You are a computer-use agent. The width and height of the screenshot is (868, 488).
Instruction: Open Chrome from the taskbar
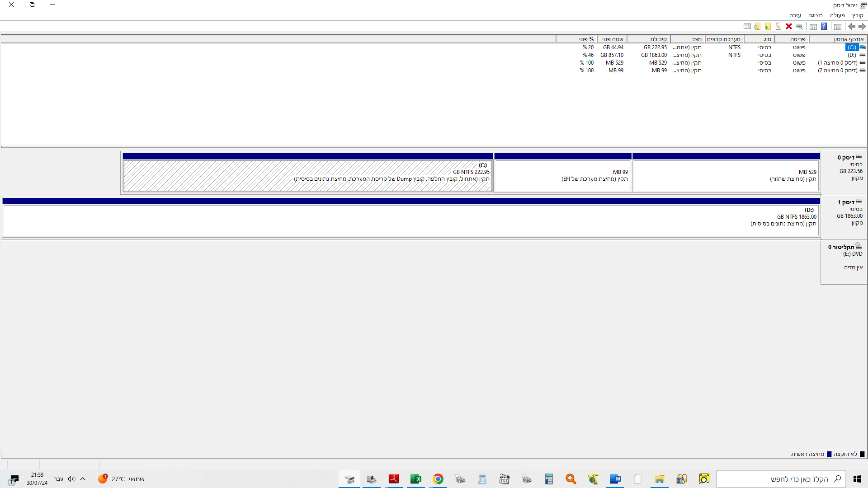click(x=438, y=479)
